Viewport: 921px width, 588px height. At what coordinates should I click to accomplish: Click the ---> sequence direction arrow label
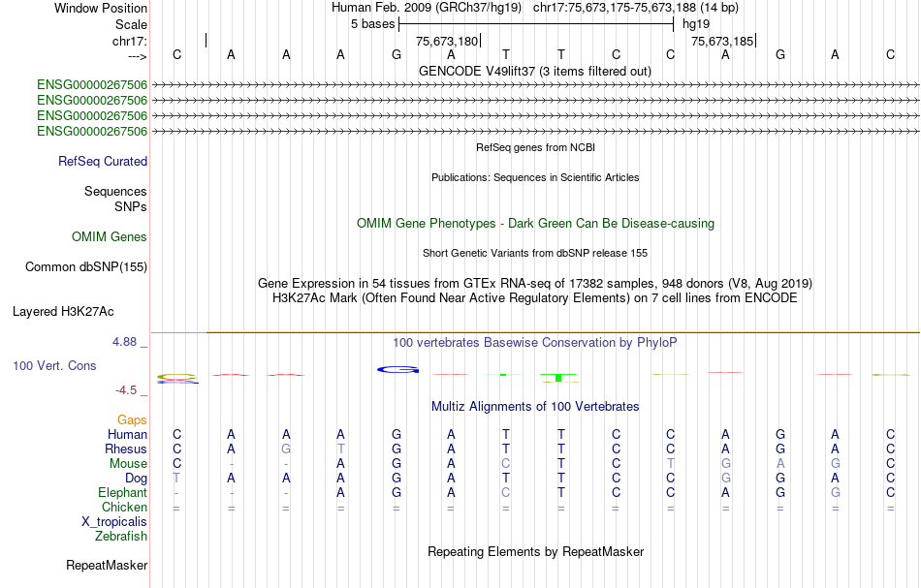(x=138, y=56)
